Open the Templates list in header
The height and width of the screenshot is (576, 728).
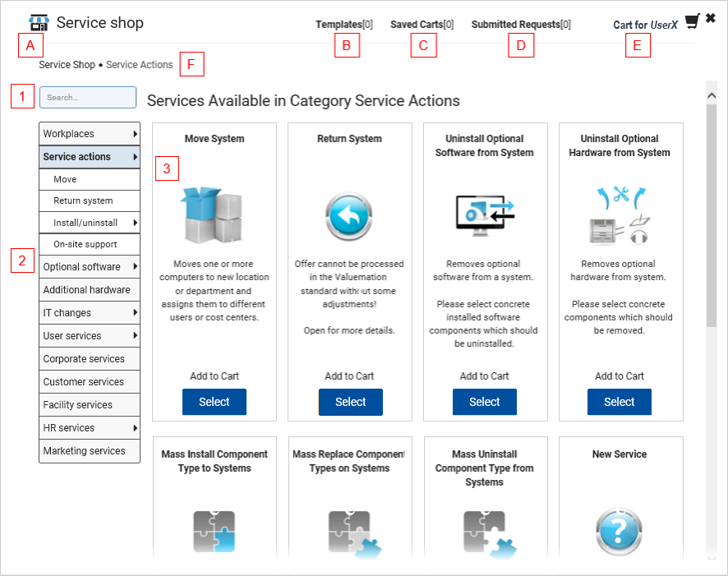click(x=343, y=25)
